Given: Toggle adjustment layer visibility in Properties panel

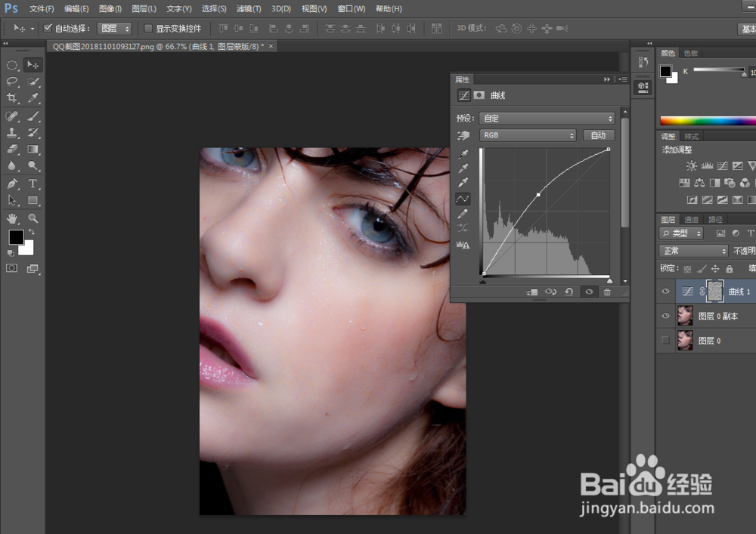Looking at the screenshot, I should [x=589, y=292].
